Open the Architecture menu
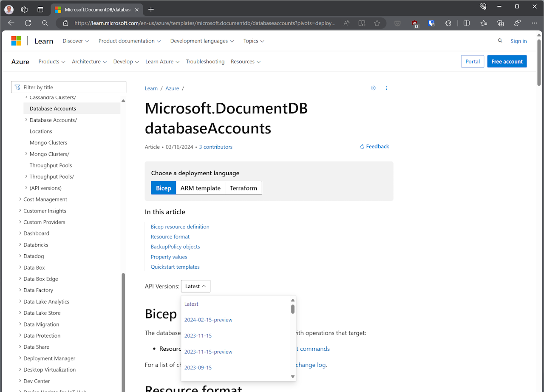The image size is (544, 392). tap(89, 62)
